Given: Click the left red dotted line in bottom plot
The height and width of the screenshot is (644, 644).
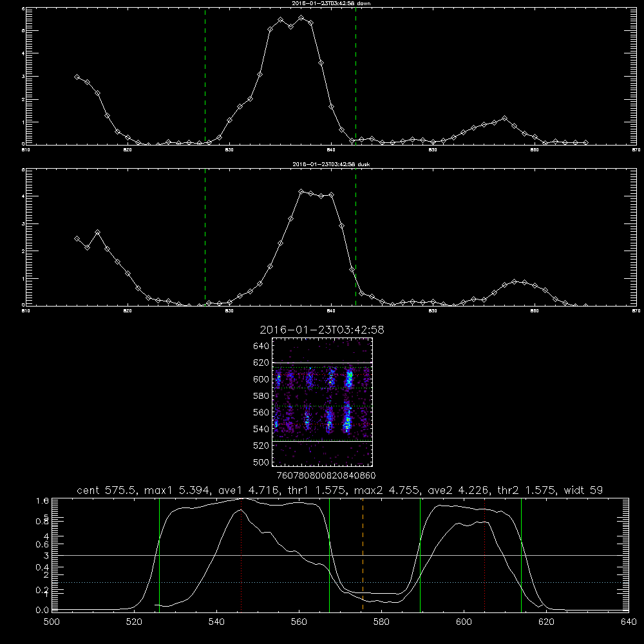Looking at the screenshot, I should click(241, 554).
